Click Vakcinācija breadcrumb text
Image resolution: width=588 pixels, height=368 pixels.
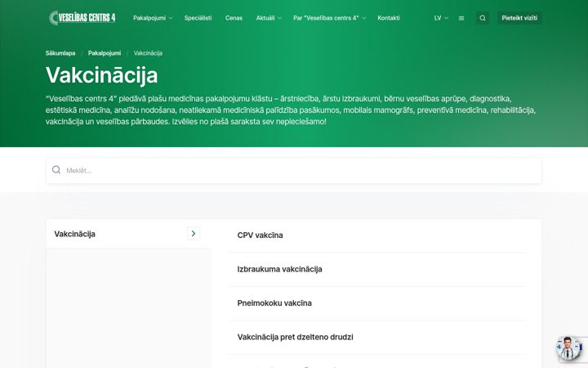[x=148, y=53]
